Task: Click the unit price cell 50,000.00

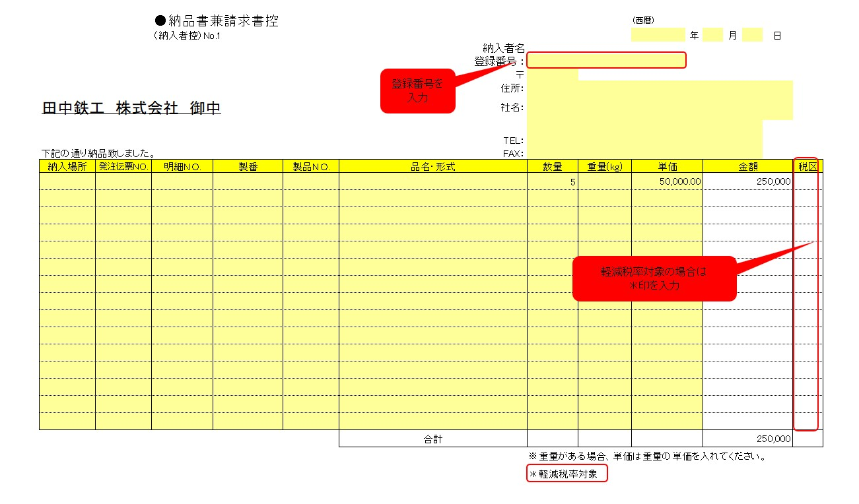Action: (x=668, y=181)
